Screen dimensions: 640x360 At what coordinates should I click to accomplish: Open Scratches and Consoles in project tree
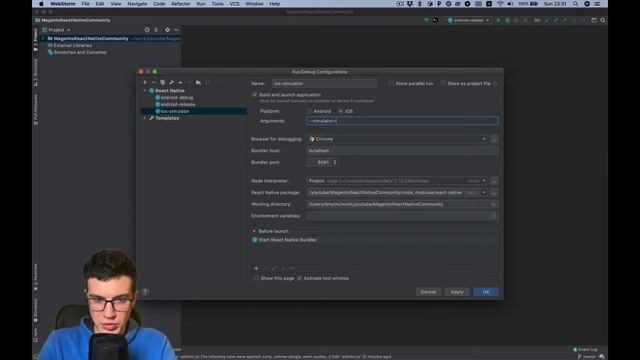80,52
